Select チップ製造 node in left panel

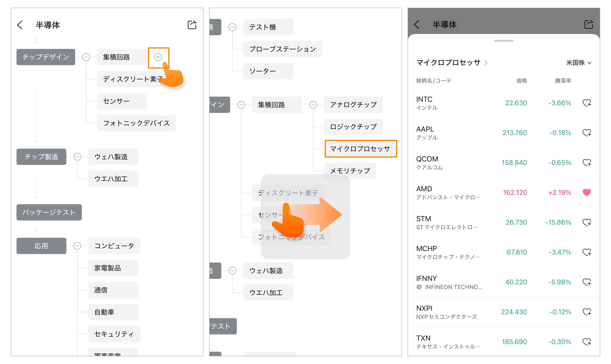(x=41, y=157)
